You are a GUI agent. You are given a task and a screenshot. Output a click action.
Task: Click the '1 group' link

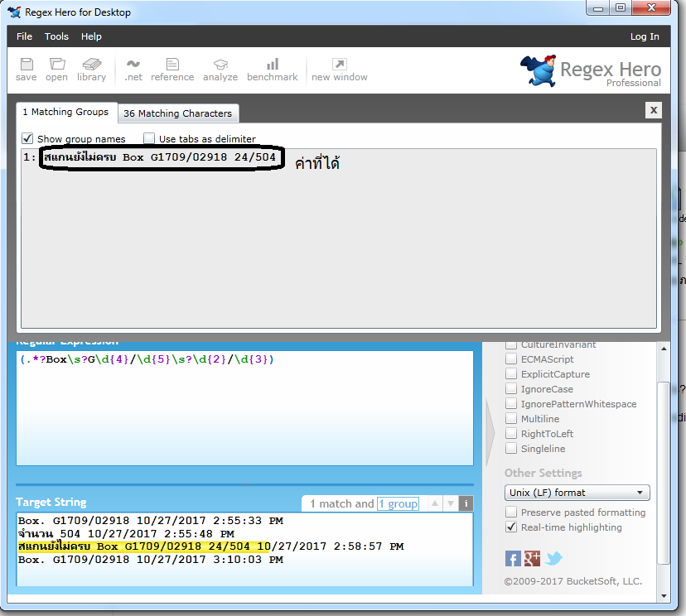[x=399, y=503]
